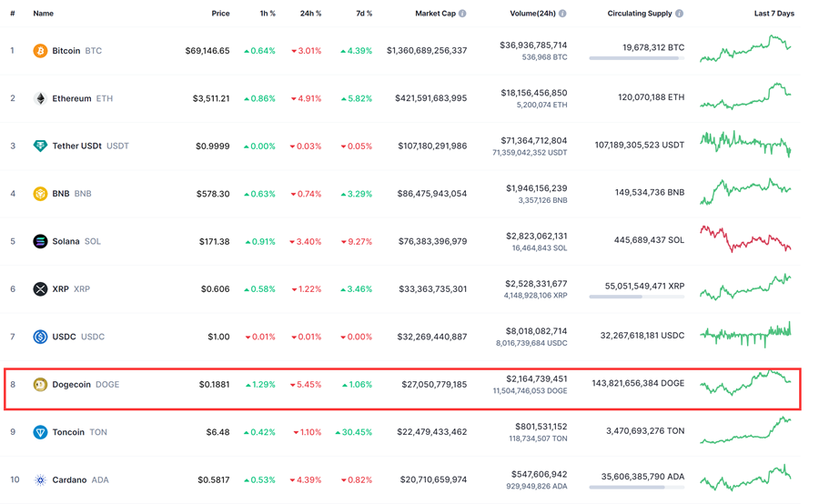Viewport: 819px width, 504px height.
Task: Open the Cardano ADA name link
Action: [80, 480]
